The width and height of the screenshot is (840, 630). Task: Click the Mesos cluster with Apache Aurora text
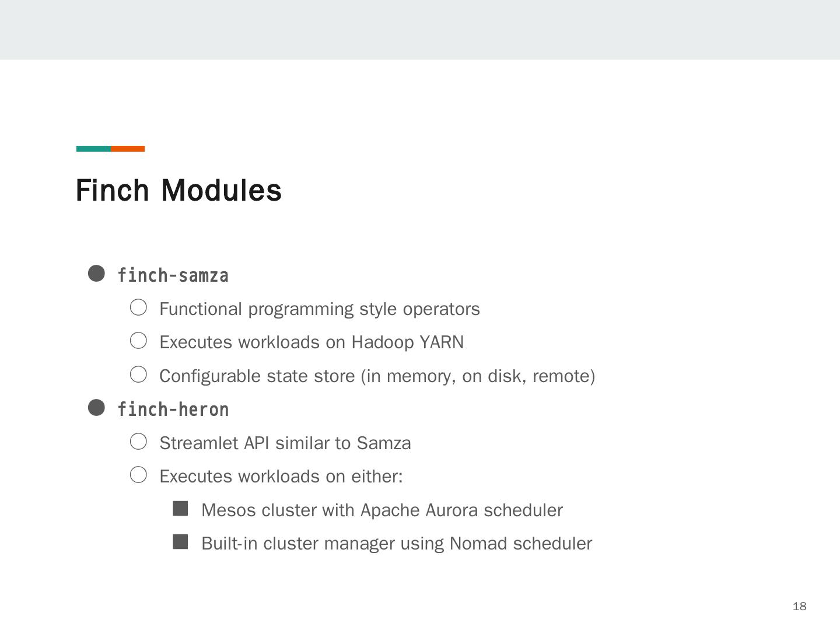[x=382, y=510]
